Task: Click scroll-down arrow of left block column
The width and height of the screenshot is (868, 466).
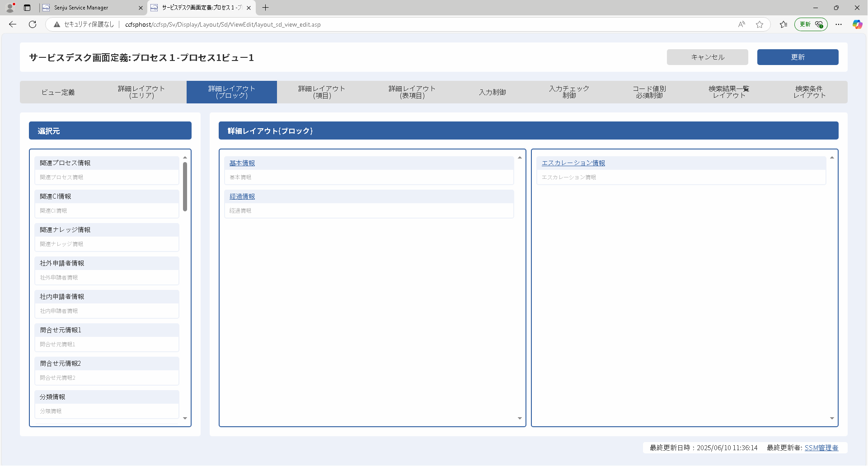Action: [x=520, y=418]
